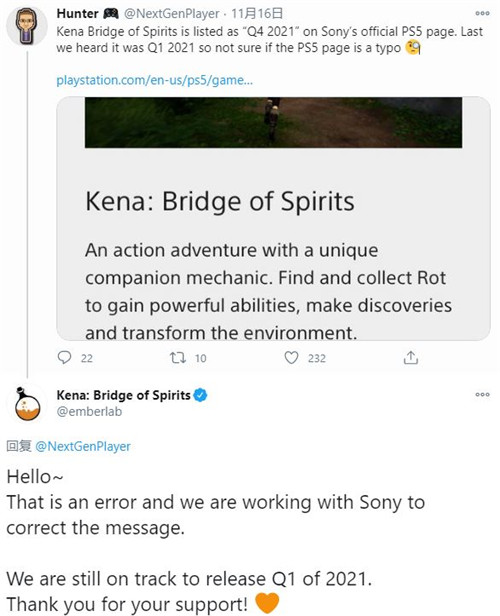Open the Kena flask profile avatar
Screen dimensions: 500x616
(27, 404)
